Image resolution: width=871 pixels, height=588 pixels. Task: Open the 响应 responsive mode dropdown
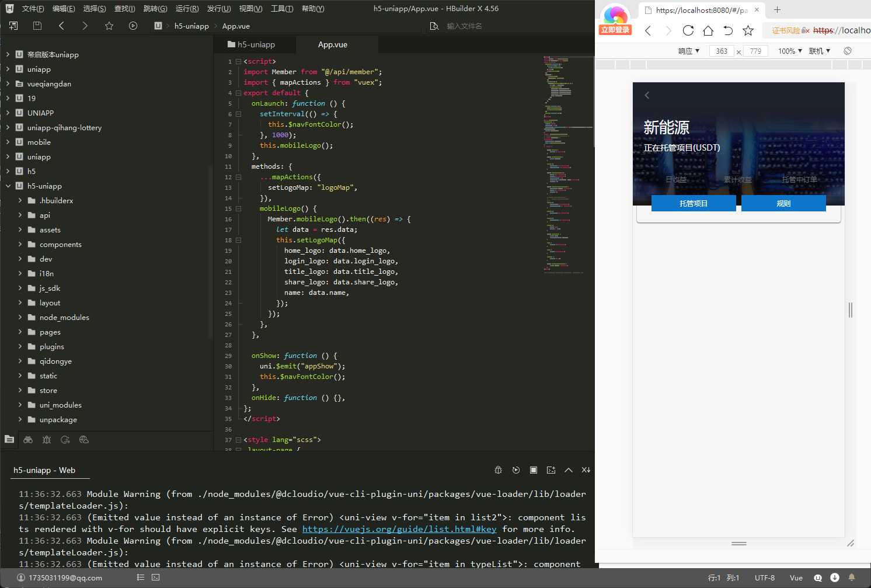[689, 51]
